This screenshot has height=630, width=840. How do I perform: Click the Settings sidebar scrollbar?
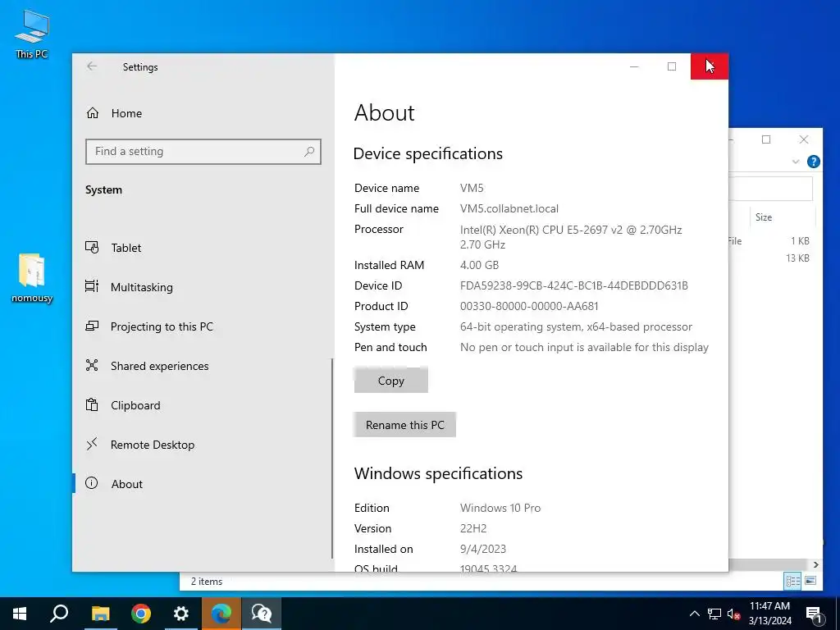click(332, 458)
